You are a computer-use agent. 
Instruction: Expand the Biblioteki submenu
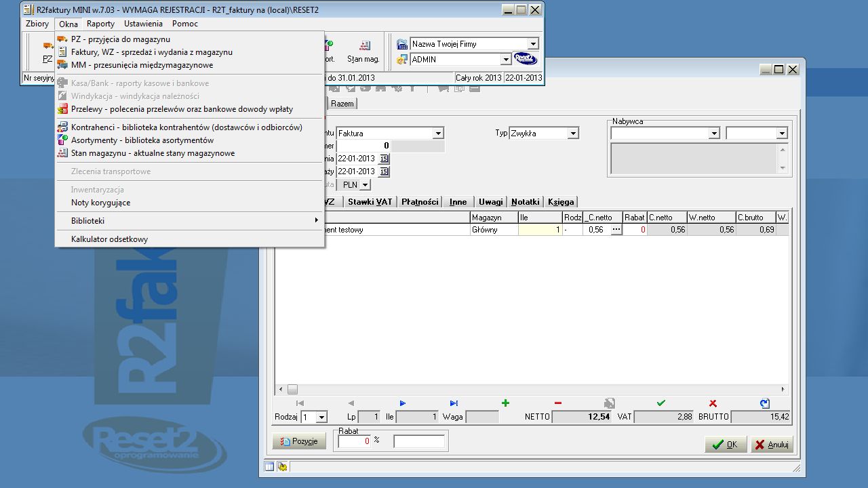(189, 221)
